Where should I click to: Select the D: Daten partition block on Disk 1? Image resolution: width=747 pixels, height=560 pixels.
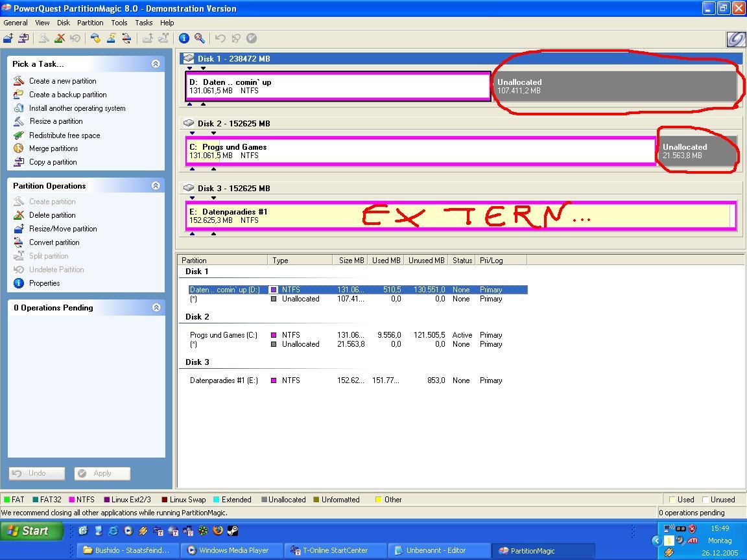click(338, 86)
